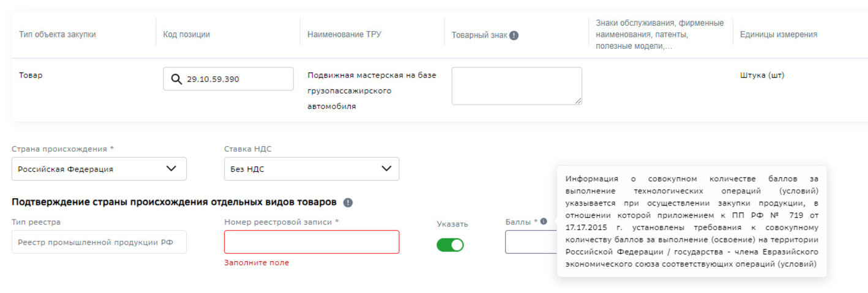Click inside the Товарный знак text area
The height and width of the screenshot is (293, 868).
tap(517, 86)
